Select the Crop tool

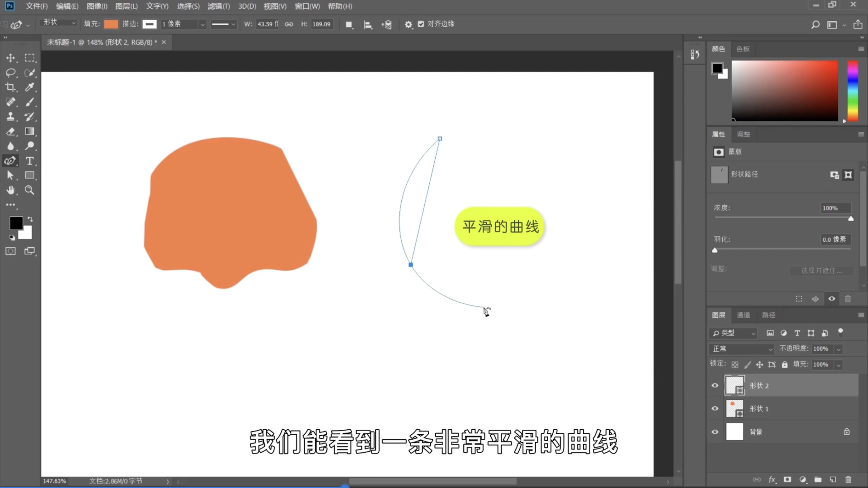(x=11, y=87)
